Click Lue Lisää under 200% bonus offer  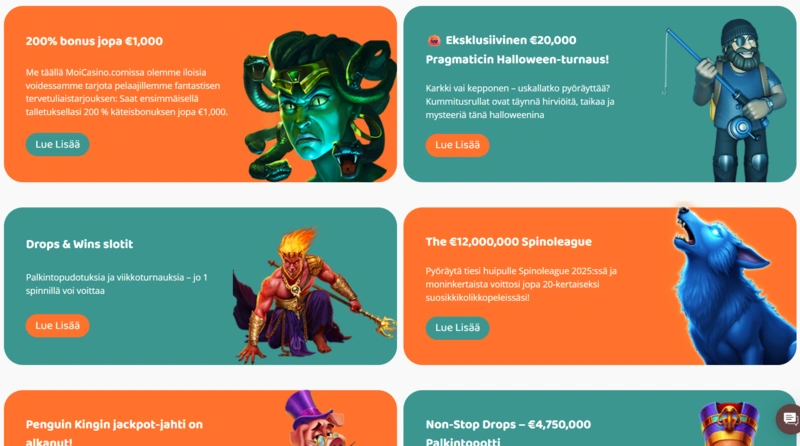pyautogui.click(x=58, y=144)
